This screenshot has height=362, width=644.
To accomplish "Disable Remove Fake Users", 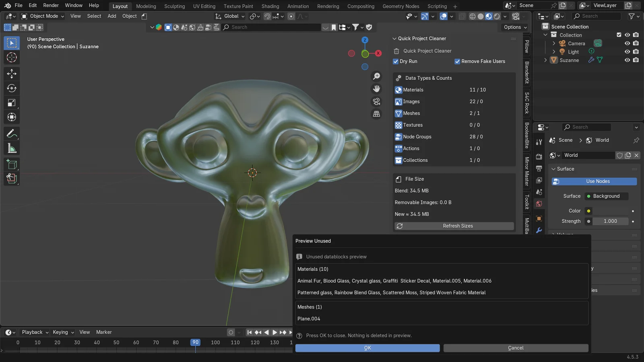I will (x=458, y=61).
